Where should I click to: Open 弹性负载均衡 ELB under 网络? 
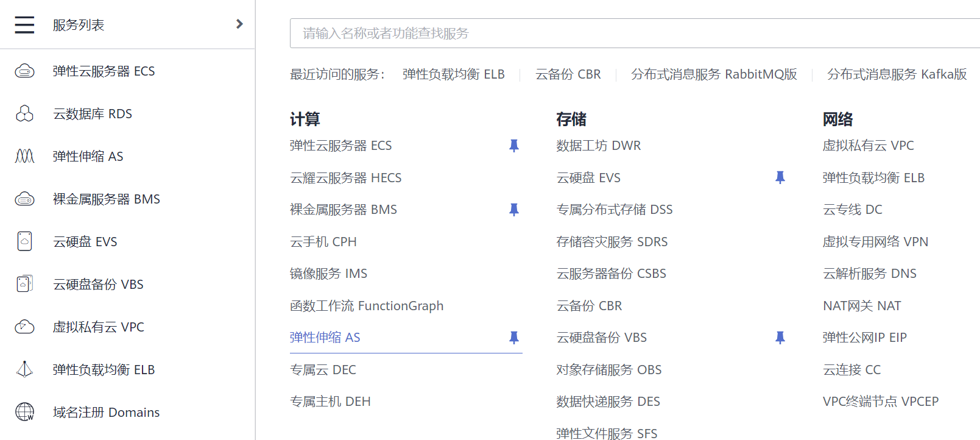[873, 178]
